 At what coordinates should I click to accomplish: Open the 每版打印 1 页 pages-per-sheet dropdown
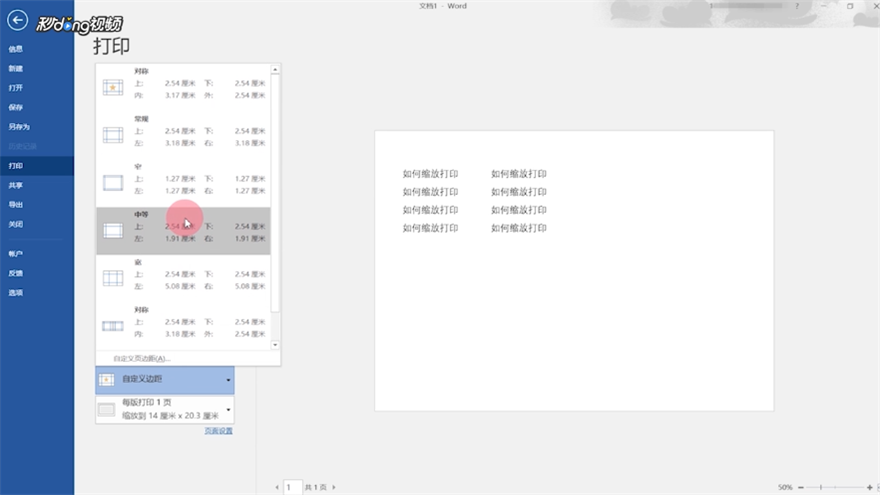coord(165,410)
